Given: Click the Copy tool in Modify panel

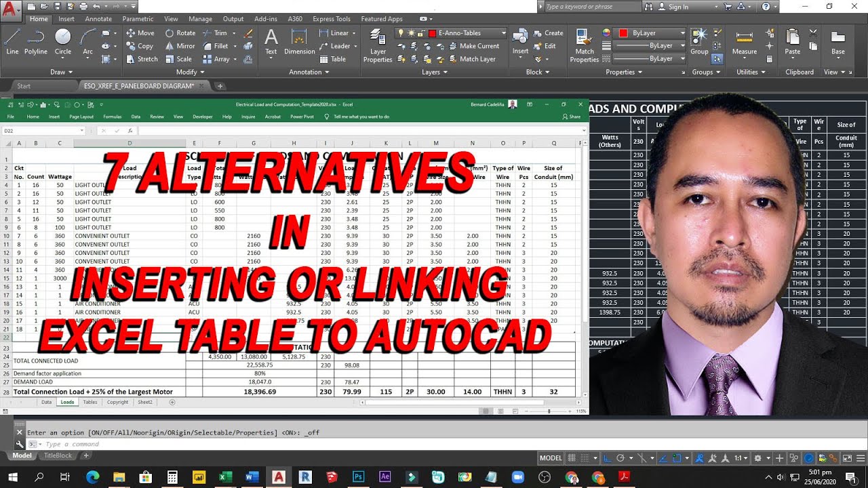Looking at the screenshot, I should pos(140,46).
